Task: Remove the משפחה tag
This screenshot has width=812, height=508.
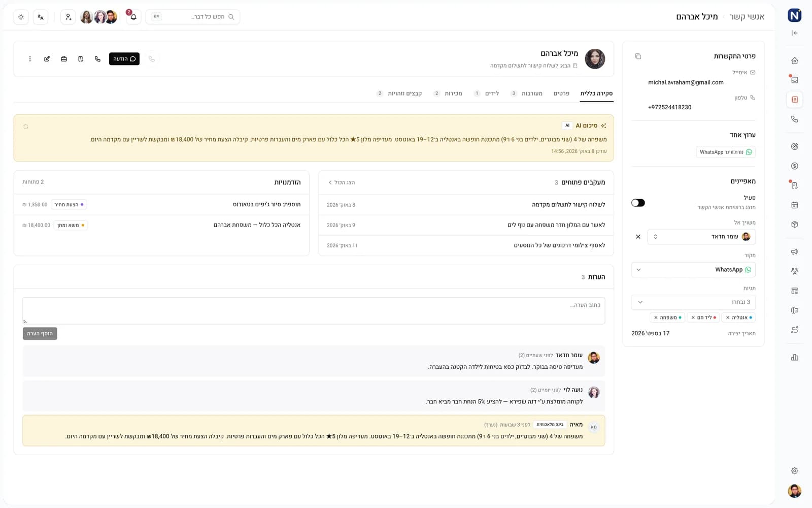Action: 656,317
